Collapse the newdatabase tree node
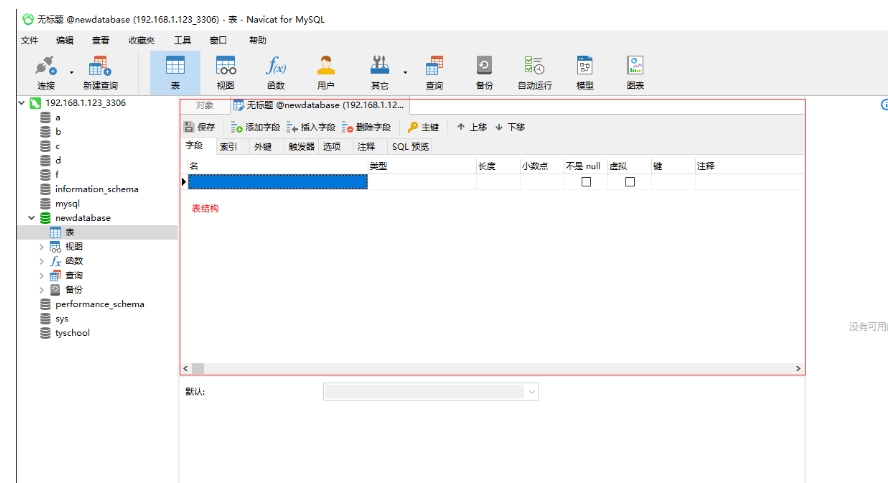This screenshot has width=888, height=483. tap(32, 218)
